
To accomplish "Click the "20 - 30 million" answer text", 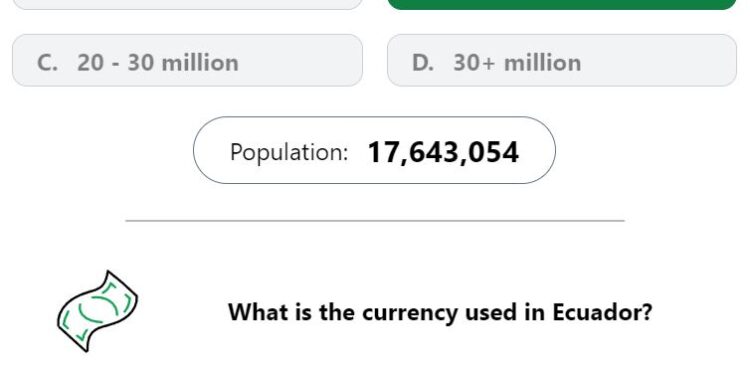I will coord(158,63).
